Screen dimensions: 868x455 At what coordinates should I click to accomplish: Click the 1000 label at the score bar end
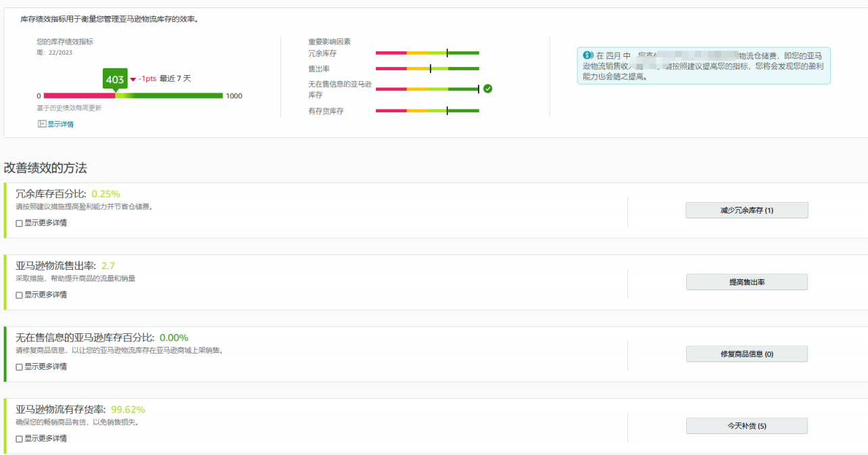pos(234,96)
